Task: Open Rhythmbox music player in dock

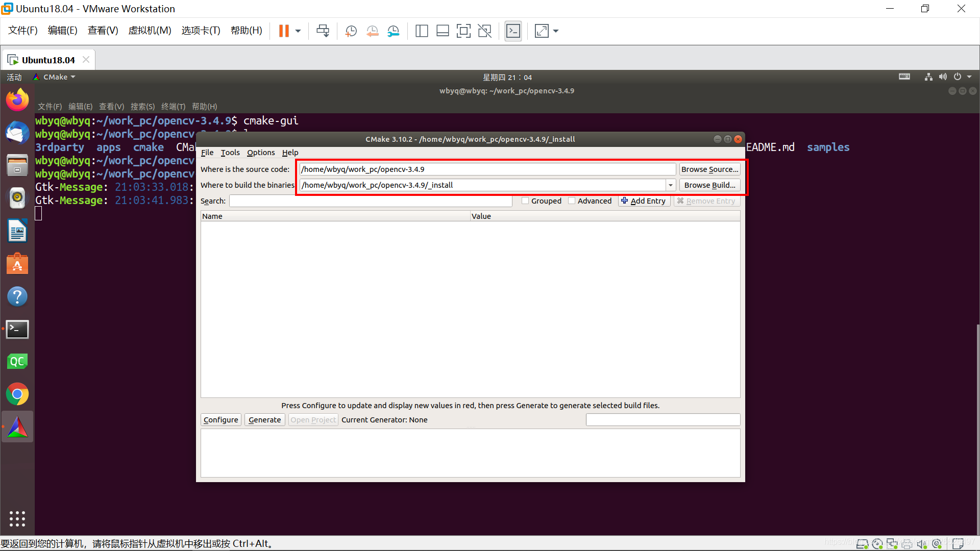Action: 17,198
